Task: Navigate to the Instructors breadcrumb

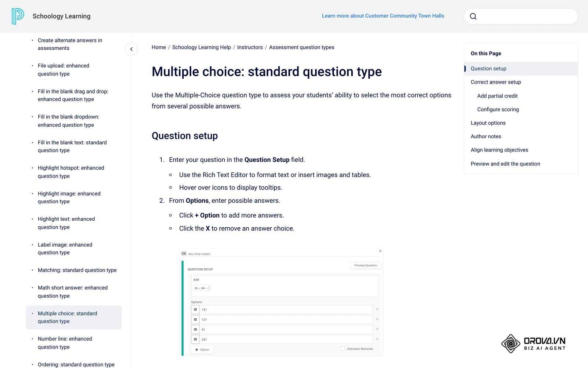Action: click(250, 47)
